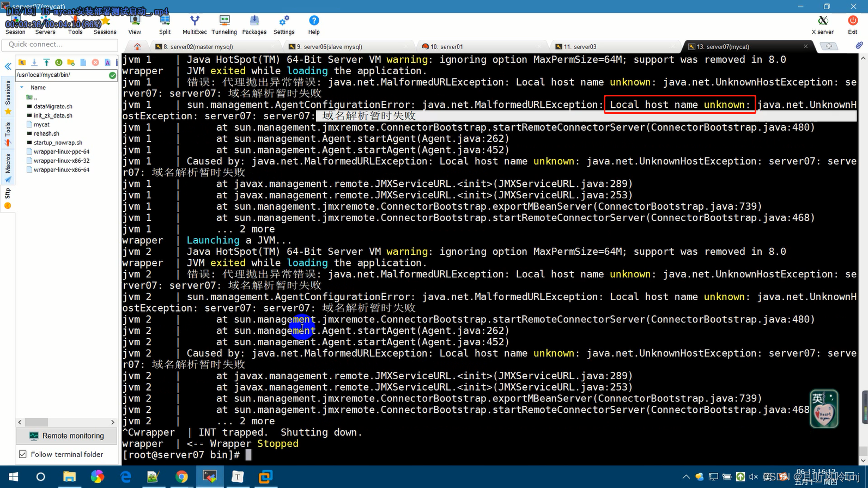
Task: Create a new folder in SFTP panel
Action: (71, 63)
